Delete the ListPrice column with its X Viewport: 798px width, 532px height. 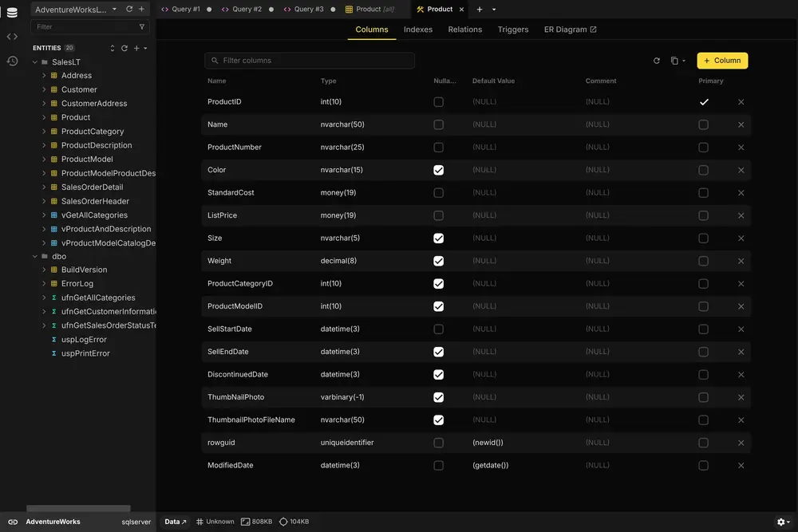tap(741, 215)
